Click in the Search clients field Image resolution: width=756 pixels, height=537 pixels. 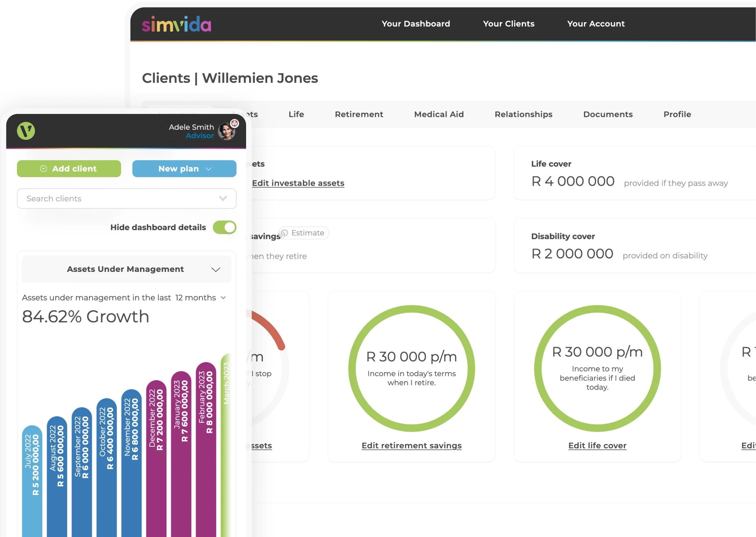point(127,199)
